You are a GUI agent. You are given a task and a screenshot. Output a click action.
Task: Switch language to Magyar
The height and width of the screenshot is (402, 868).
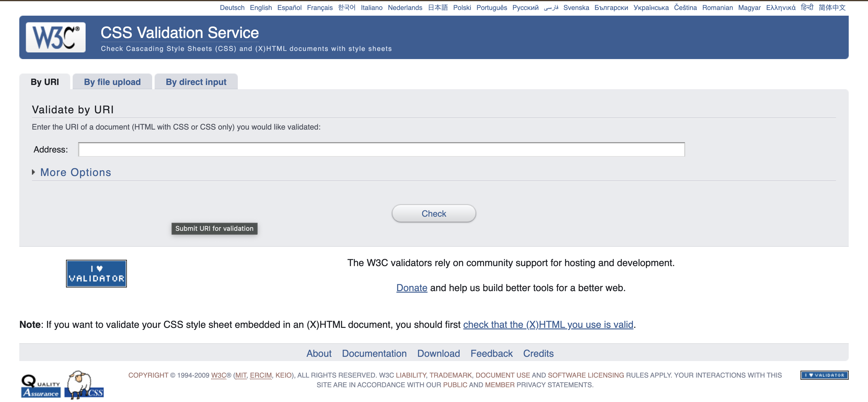pos(749,8)
